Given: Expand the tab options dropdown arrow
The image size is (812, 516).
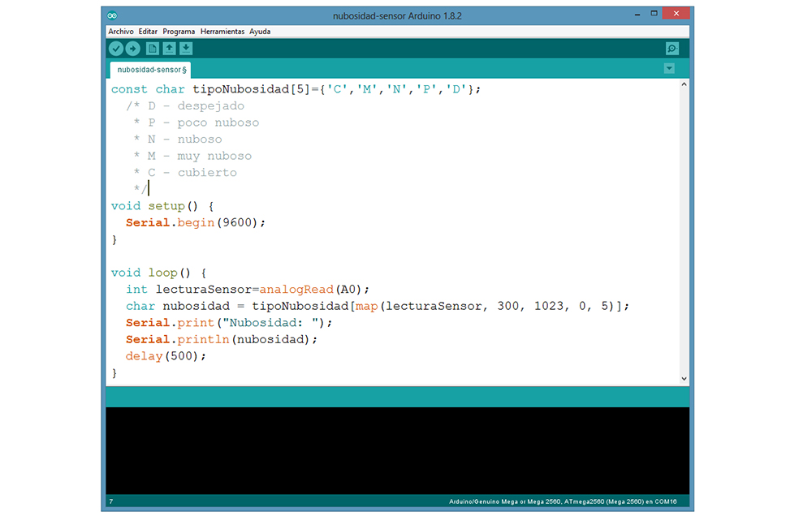Looking at the screenshot, I should coord(669,68).
